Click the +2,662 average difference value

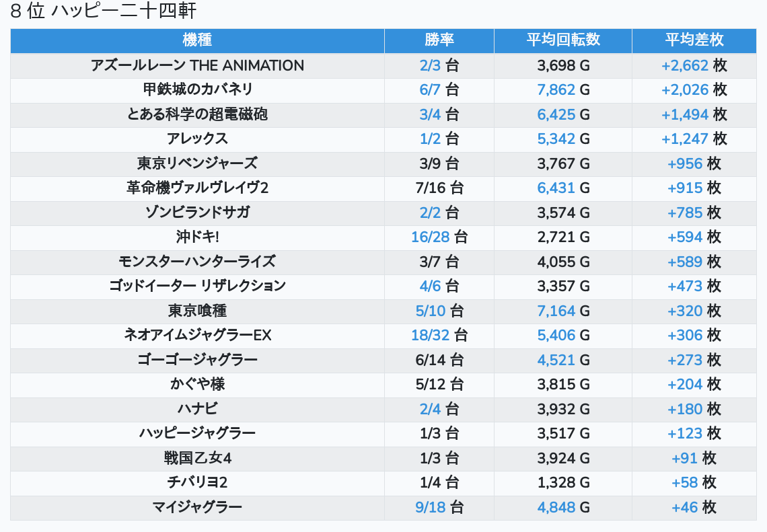pos(685,65)
